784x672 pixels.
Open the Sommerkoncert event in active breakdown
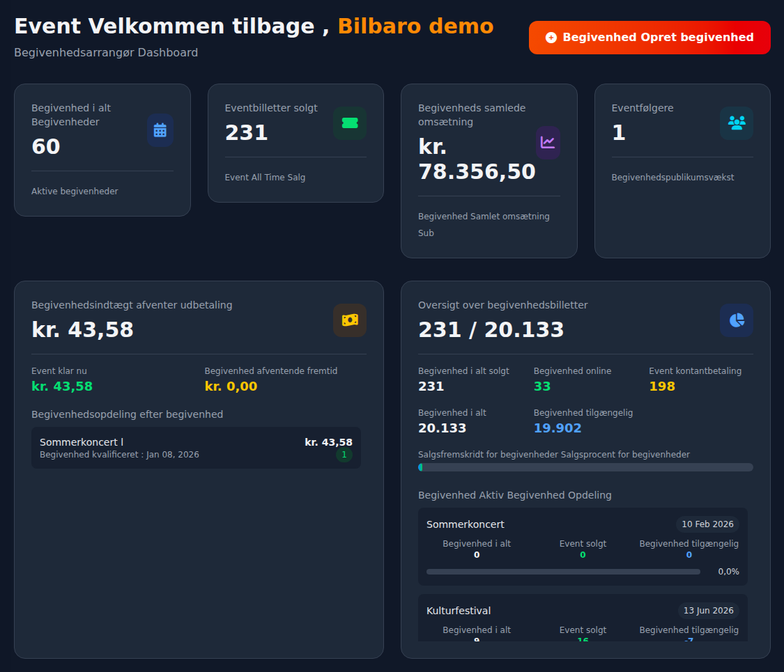(x=583, y=547)
